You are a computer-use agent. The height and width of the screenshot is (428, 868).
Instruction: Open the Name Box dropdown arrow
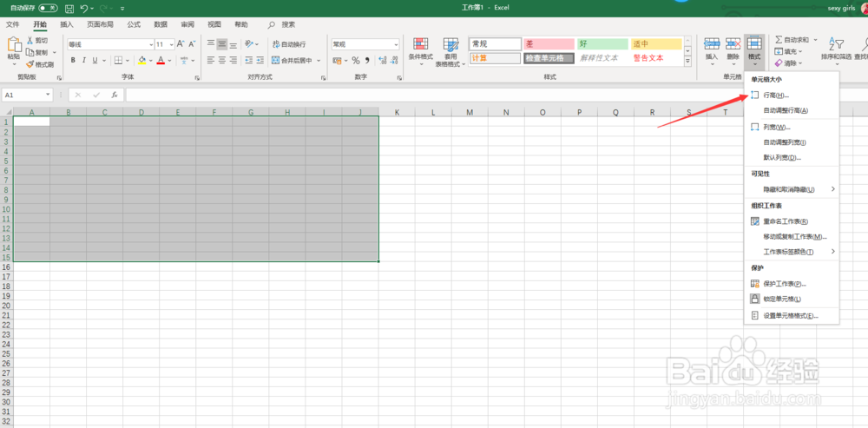pyautogui.click(x=48, y=95)
